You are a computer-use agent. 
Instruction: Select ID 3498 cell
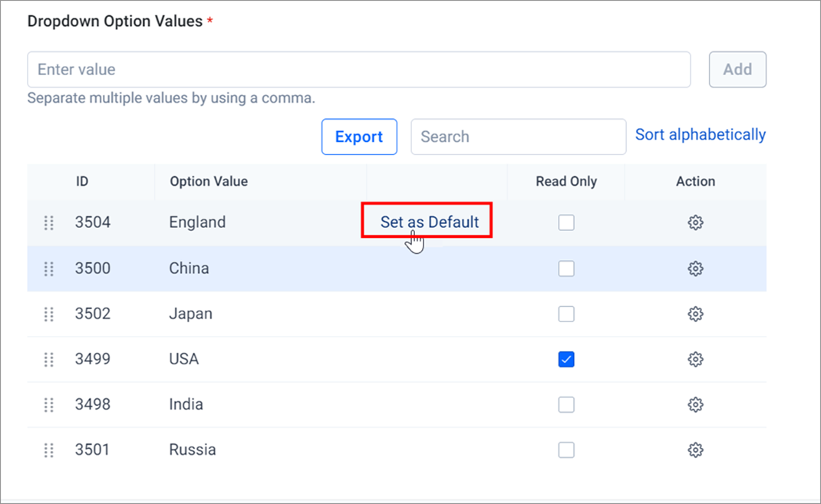(x=93, y=404)
